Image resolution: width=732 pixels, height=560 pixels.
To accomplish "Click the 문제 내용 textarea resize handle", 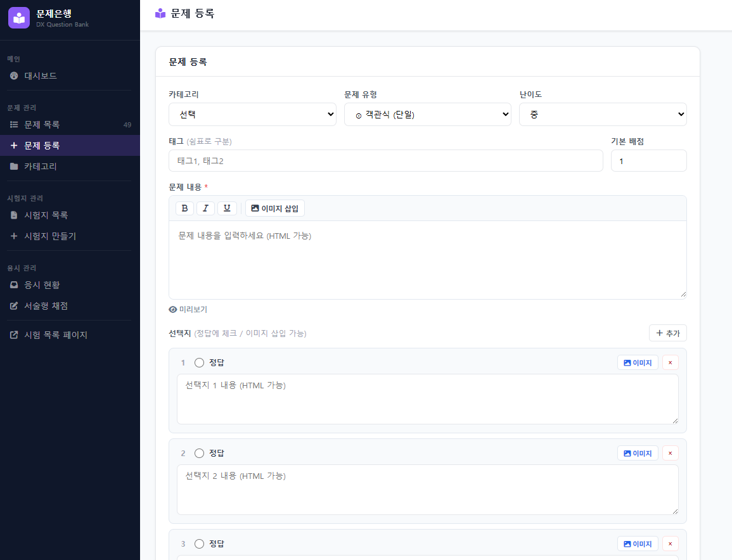I will [683, 295].
